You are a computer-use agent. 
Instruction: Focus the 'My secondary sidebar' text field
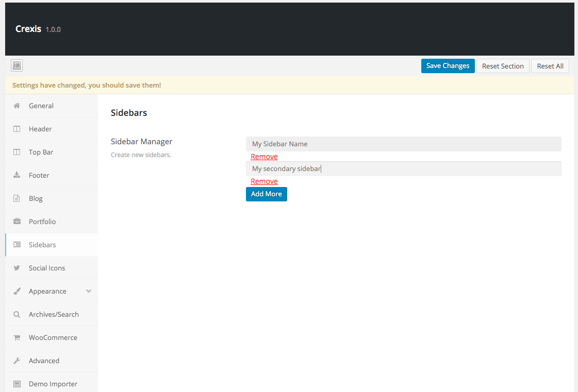click(x=403, y=169)
